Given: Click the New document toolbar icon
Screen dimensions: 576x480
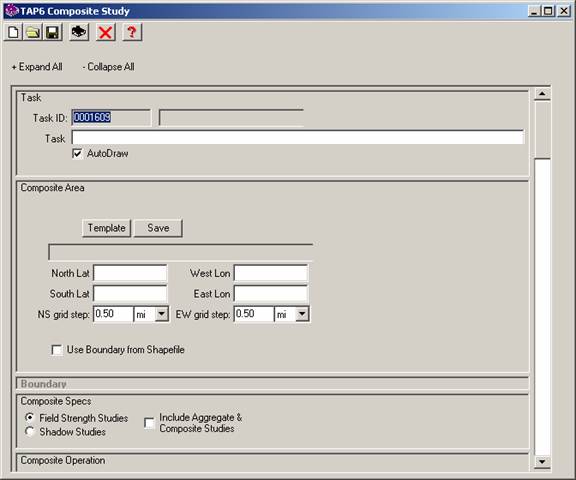Looking at the screenshot, I should click(x=14, y=32).
